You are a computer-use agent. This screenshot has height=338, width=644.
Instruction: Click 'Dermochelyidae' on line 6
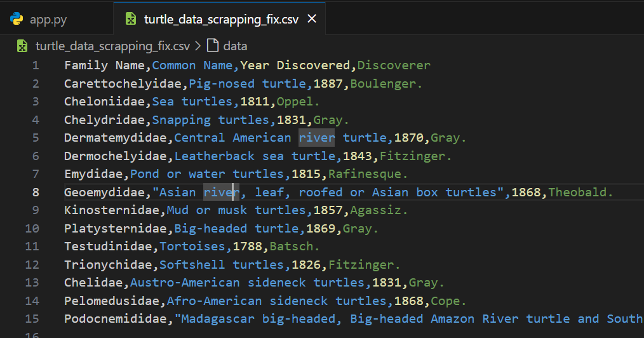click(x=116, y=156)
